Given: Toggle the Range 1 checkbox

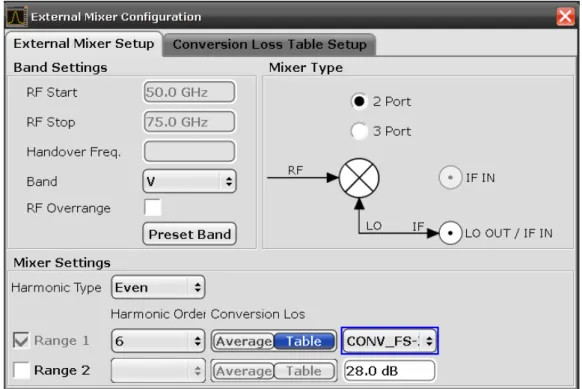Looking at the screenshot, I should pyautogui.click(x=21, y=340).
